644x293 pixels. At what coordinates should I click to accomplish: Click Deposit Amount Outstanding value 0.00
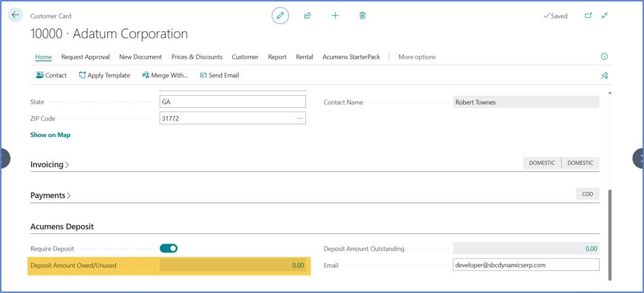pos(526,248)
